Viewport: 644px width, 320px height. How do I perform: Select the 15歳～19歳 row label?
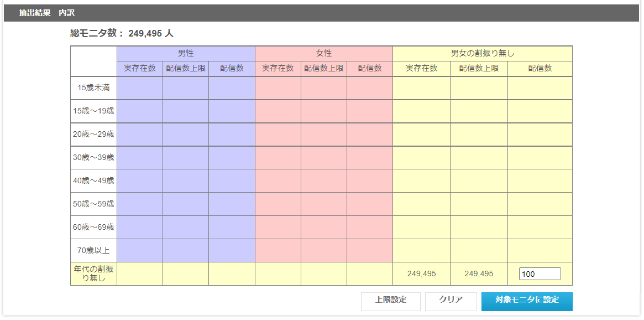[93, 111]
